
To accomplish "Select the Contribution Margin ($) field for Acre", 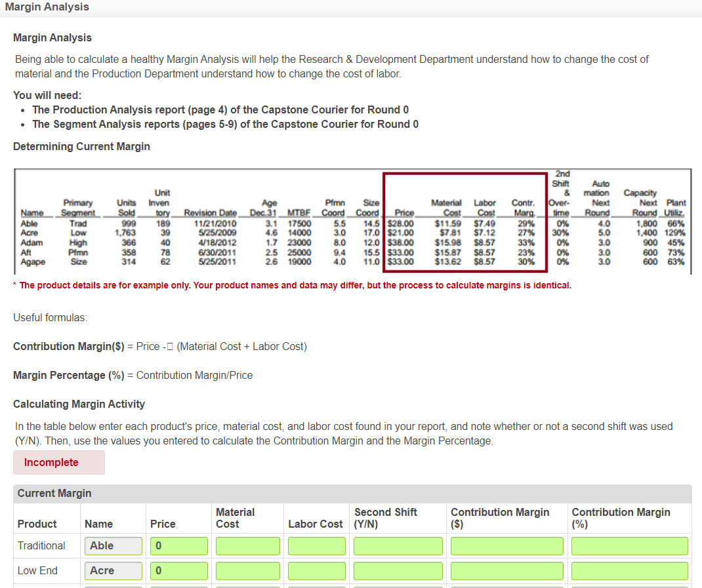I will [x=506, y=570].
